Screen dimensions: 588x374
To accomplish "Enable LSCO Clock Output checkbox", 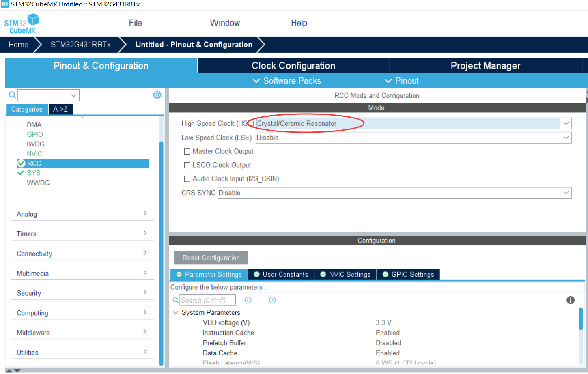I will pos(187,165).
